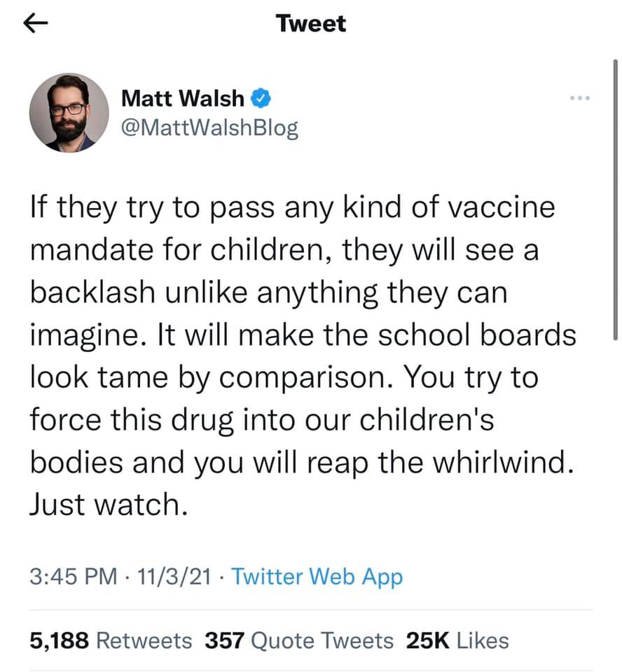622x672 pixels.
Task: View the 5,188 Retweets list
Action: tap(111, 640)
